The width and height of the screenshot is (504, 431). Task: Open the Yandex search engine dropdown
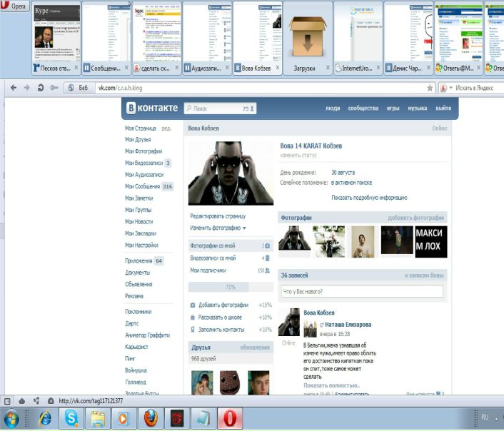coord(445,87)
